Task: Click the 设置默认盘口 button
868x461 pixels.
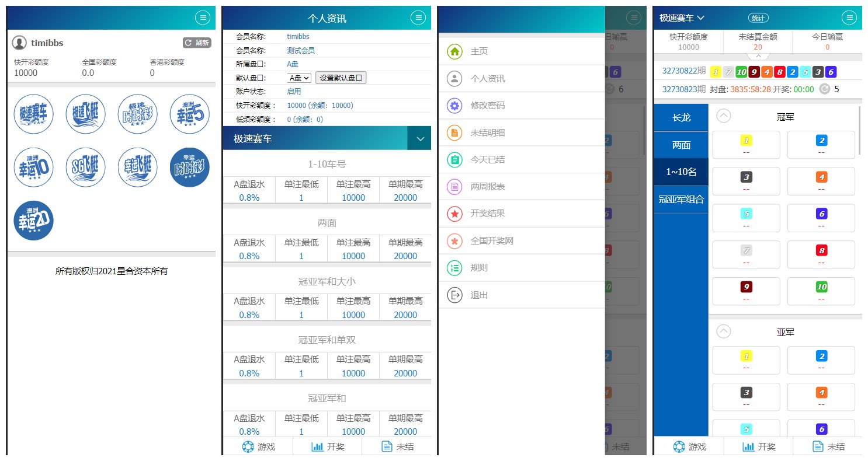Action: coord(341,78)
